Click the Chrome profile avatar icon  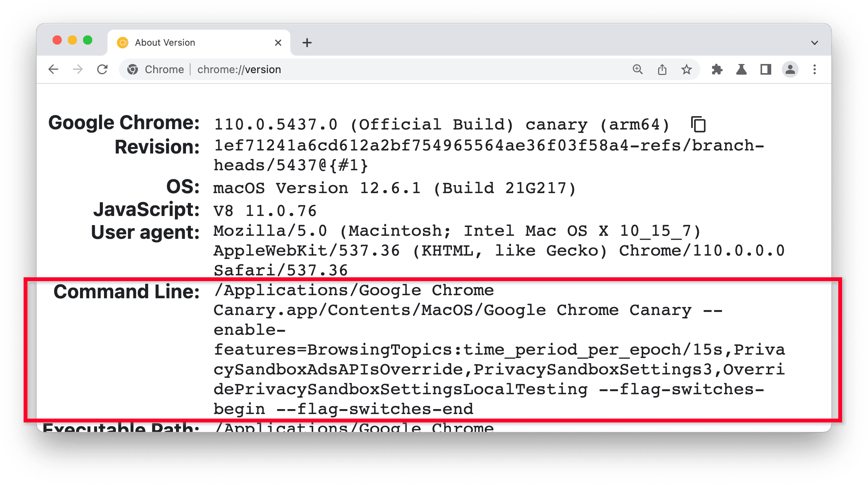tap(789, 70)
